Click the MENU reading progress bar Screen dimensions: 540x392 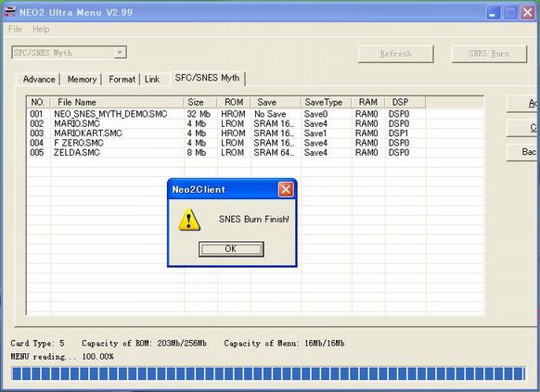[269, 373]
